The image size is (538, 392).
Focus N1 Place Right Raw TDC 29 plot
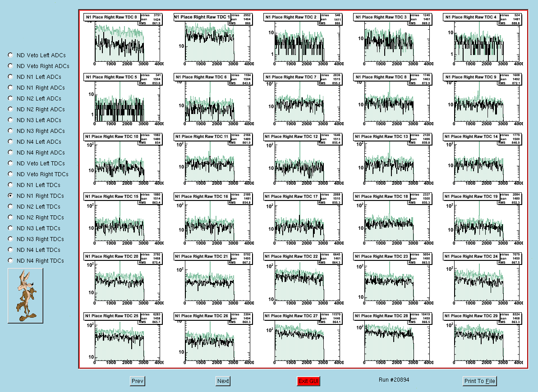(483, 339)
